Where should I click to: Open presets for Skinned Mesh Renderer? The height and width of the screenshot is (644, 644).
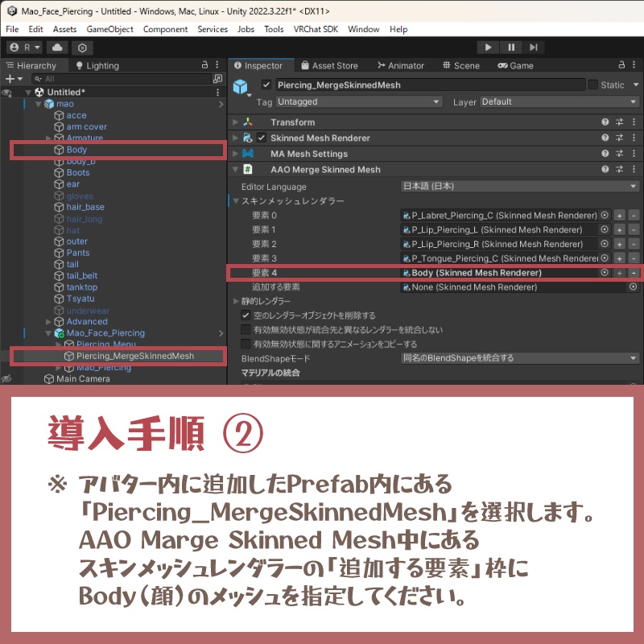[x=619, y=138]
